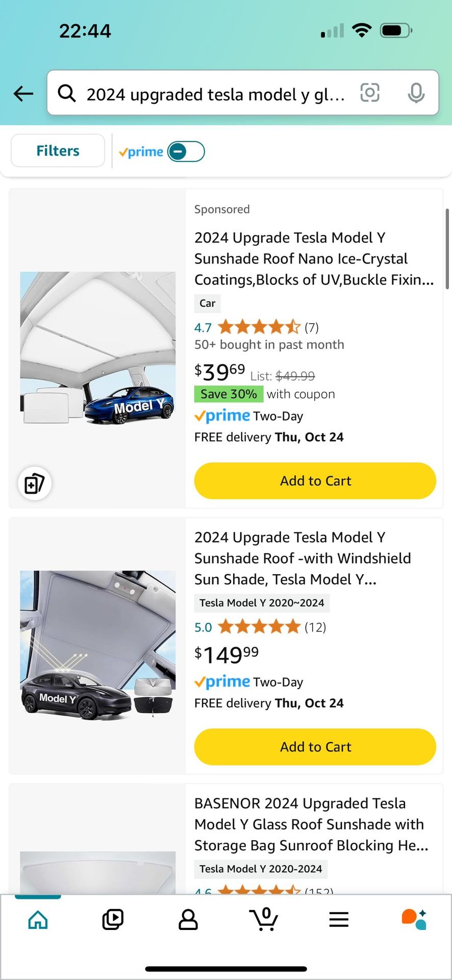Launch the Rufus AI assistant icon
Image resolution: width=452 pixels, height=980 pixels.
pyautogui.click(x=414, y=920)
